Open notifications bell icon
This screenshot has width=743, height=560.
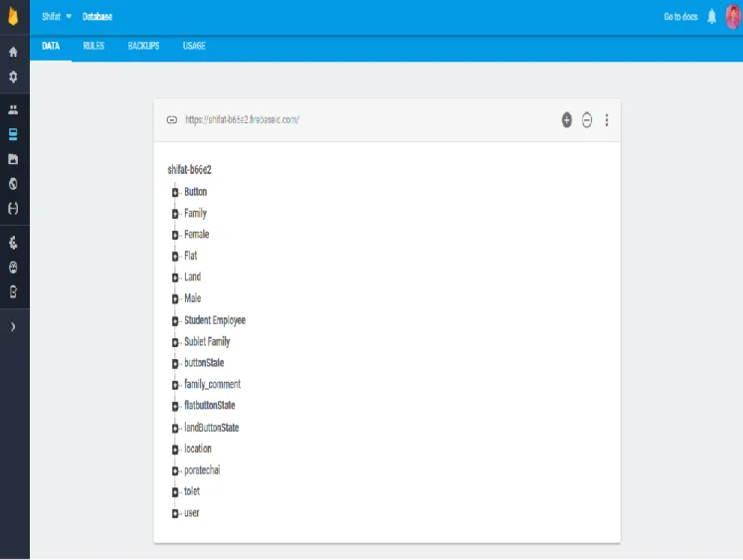[x=712, y=17]
